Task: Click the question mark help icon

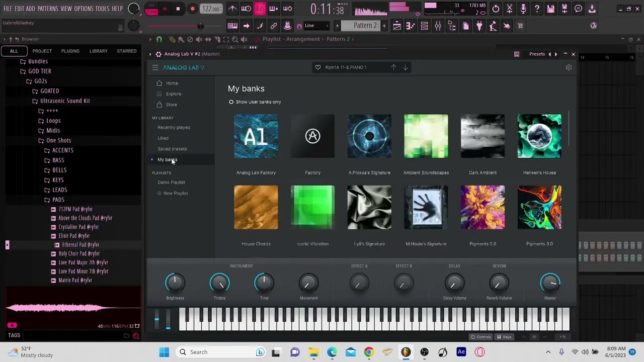Action: tap(537, 9)
